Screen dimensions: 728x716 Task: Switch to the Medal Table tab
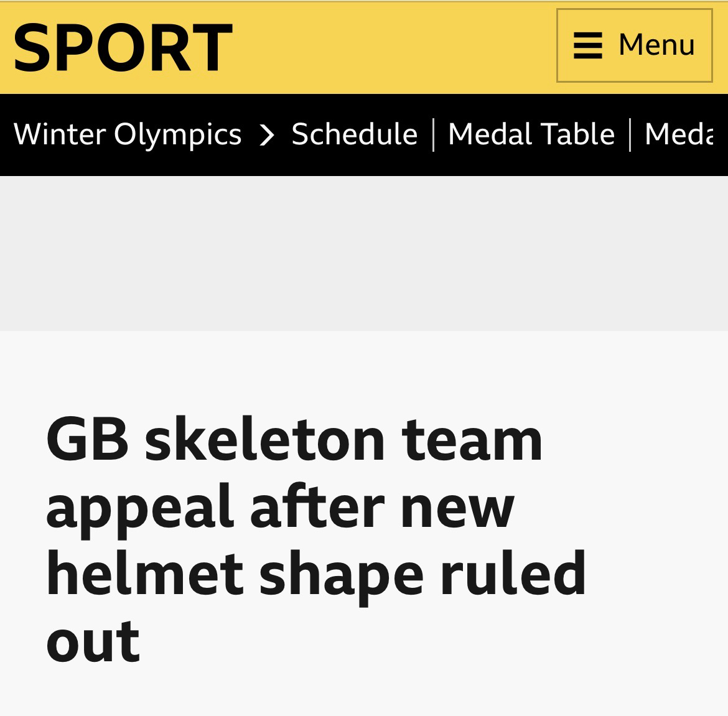click(x=531, y=134)
